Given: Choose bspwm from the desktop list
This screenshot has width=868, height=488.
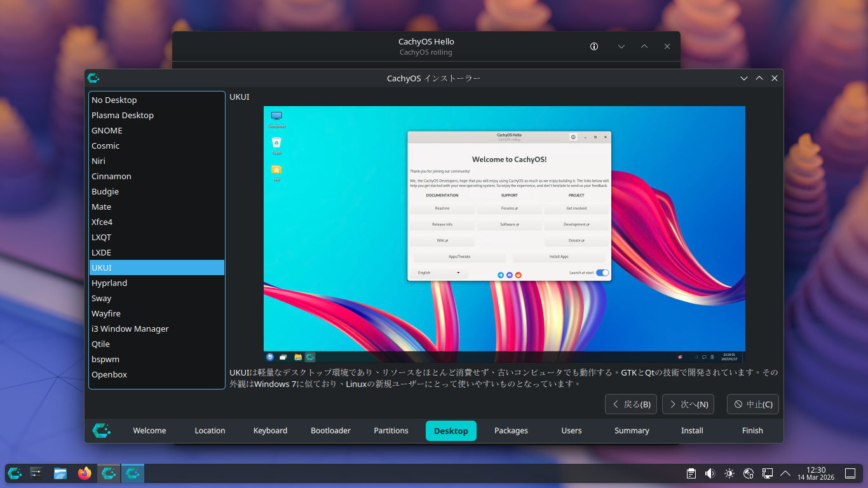Looking at the screenshot, I should [157, 359].
